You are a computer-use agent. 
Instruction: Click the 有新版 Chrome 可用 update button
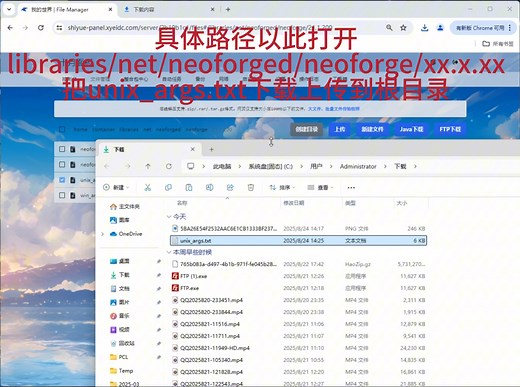[483, 28]
